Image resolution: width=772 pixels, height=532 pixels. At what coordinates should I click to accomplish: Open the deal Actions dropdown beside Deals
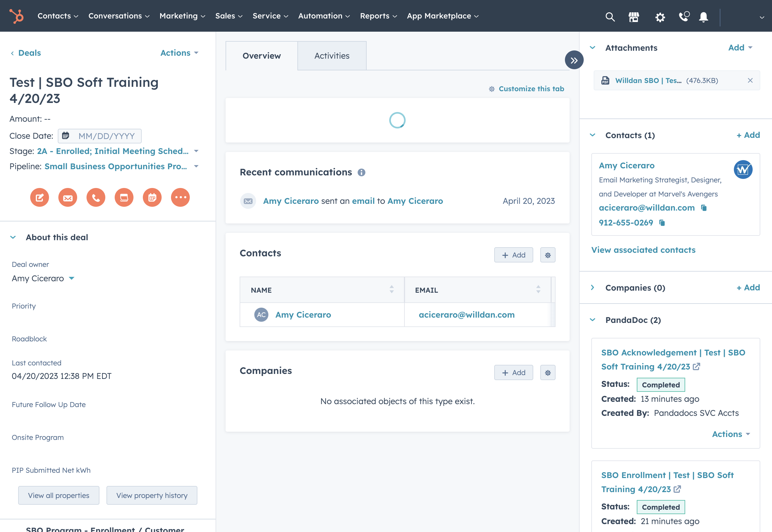pos(179,53)
